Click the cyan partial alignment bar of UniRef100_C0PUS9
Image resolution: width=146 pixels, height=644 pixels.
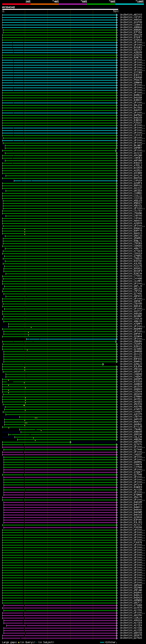point(66,180)
